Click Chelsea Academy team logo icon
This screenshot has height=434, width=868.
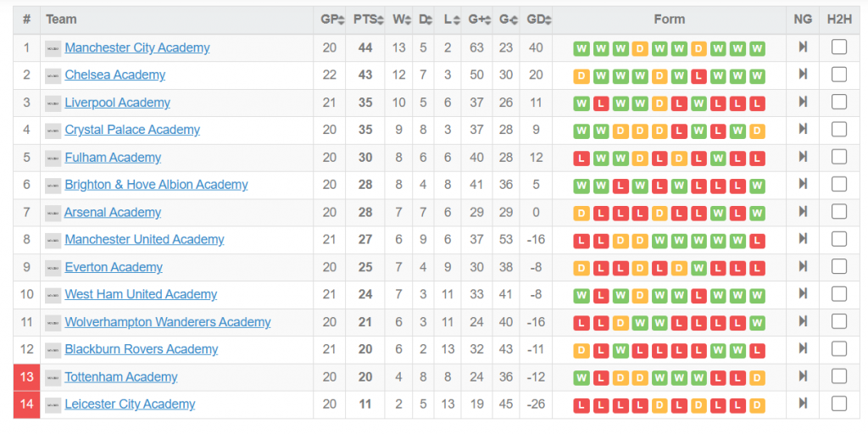(x=53, y=75)
